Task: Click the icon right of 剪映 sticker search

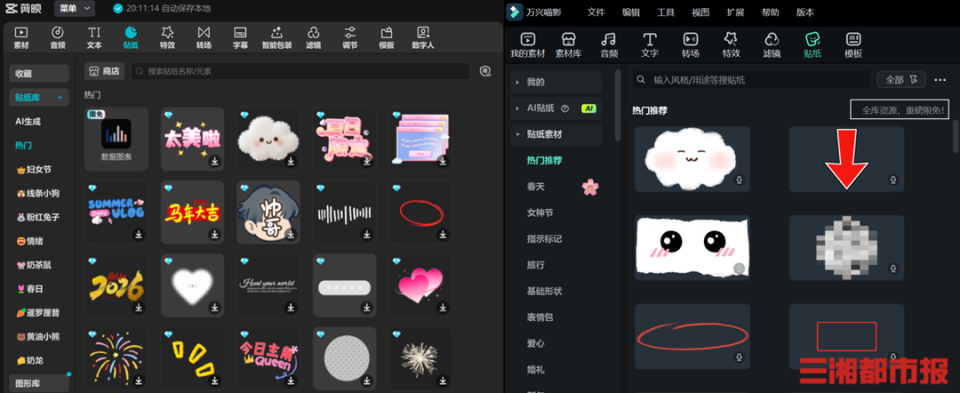Action: click(x=486, y=71)
